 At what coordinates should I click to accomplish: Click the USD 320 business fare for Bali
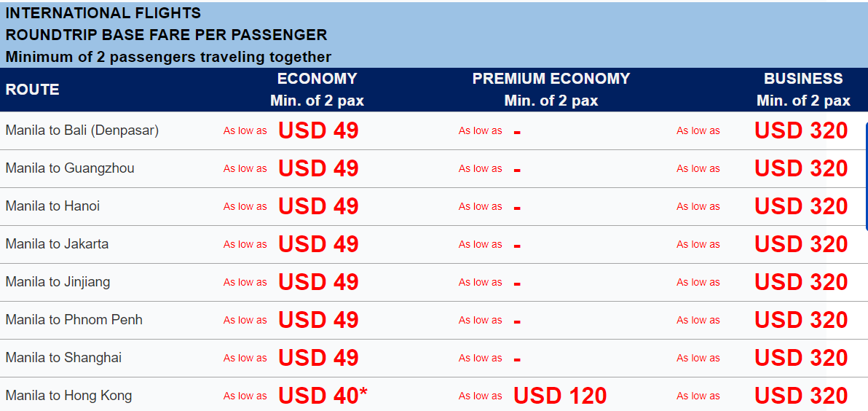801,130
